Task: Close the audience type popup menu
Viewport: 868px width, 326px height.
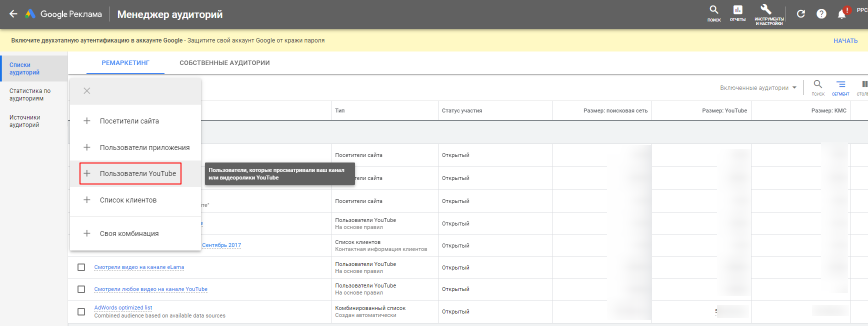Action: 87,91
